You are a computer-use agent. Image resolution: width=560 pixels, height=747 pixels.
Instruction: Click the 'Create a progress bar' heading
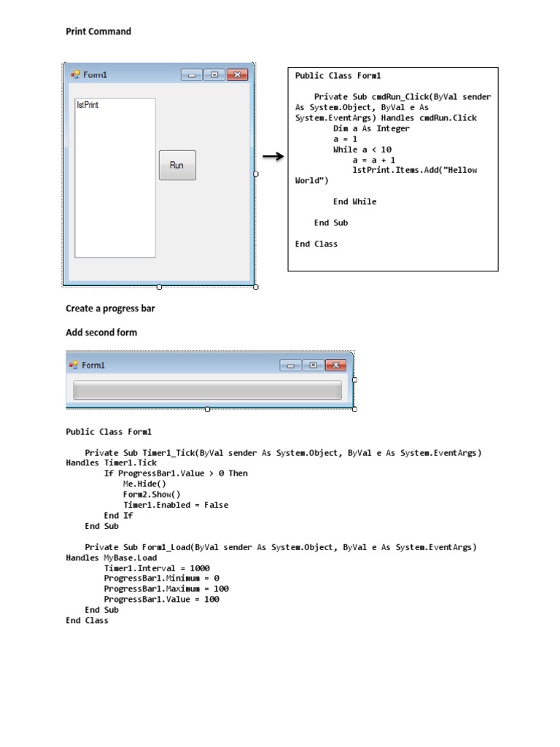point(111,309)
